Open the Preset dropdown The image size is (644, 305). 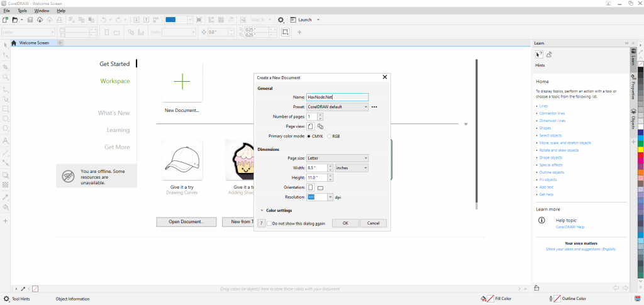pos(336,107)
